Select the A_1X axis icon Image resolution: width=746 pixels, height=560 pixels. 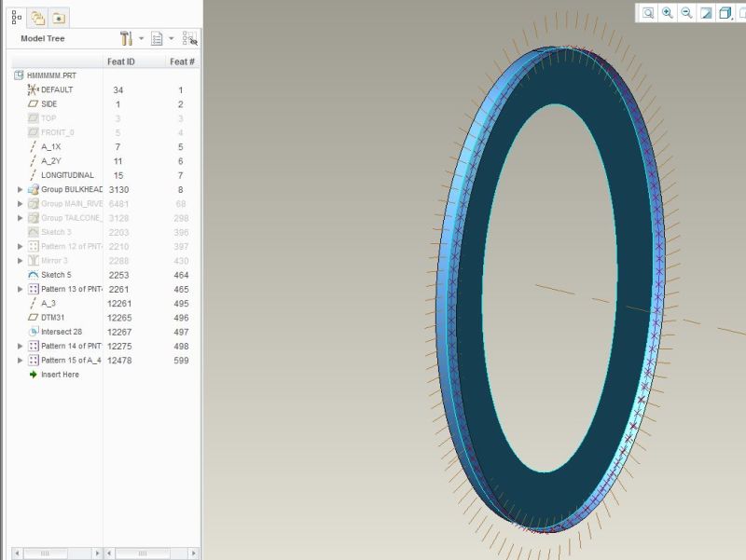click(x=33, y=146)
